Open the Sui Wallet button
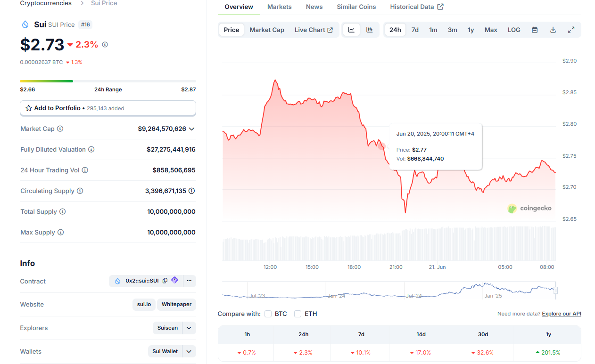 [x=165, y=351]
